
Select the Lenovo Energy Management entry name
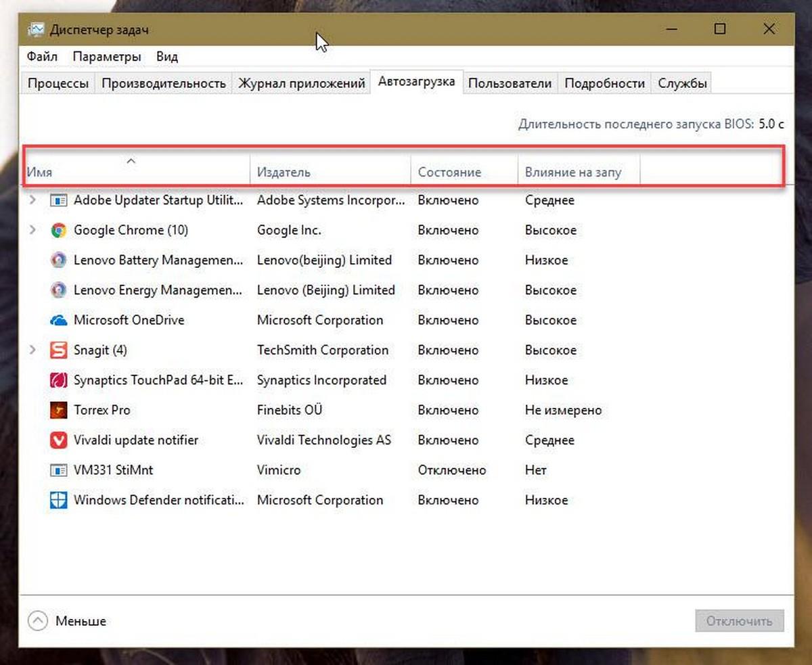coord(158,290)
